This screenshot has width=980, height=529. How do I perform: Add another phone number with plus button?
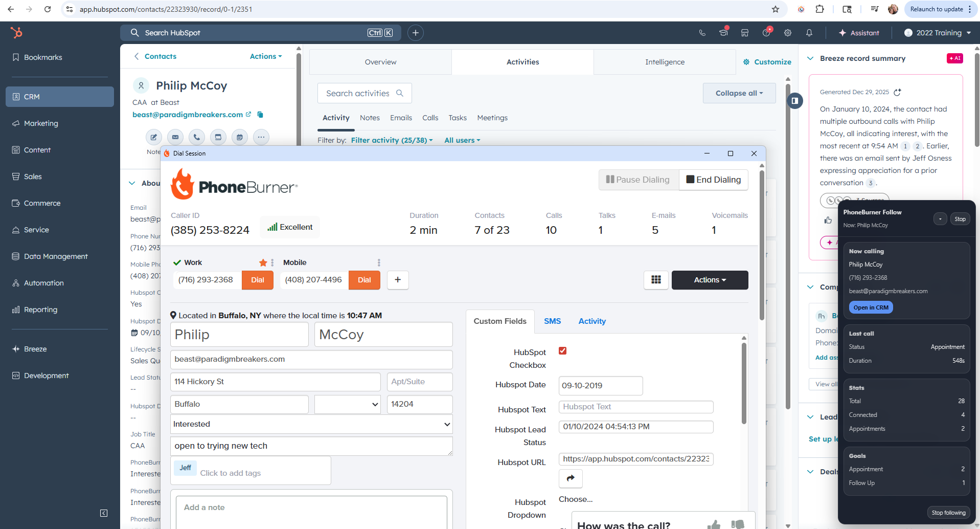(x=398, y=280)
